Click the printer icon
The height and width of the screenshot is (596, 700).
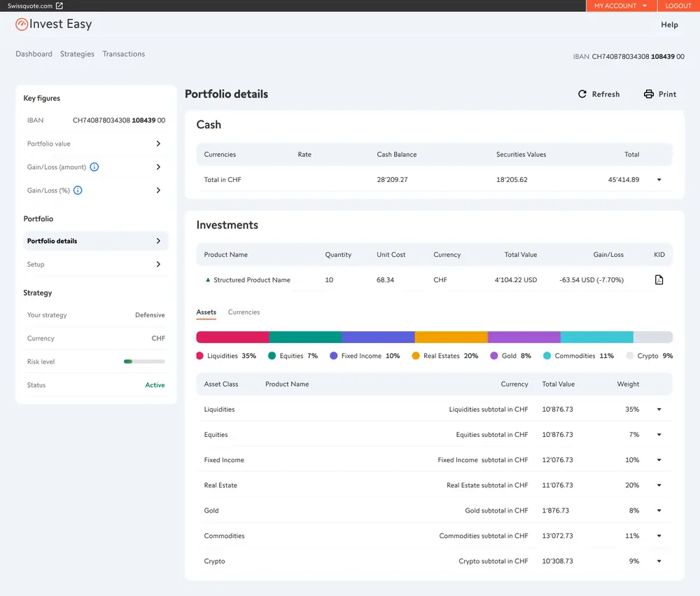(649, 94)
